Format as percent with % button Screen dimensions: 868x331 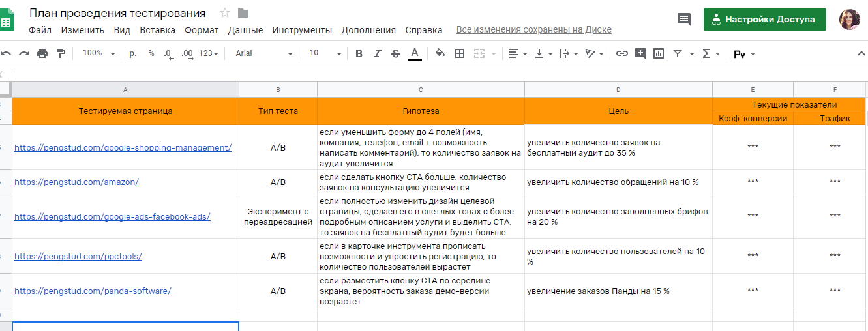click(151, 53)
